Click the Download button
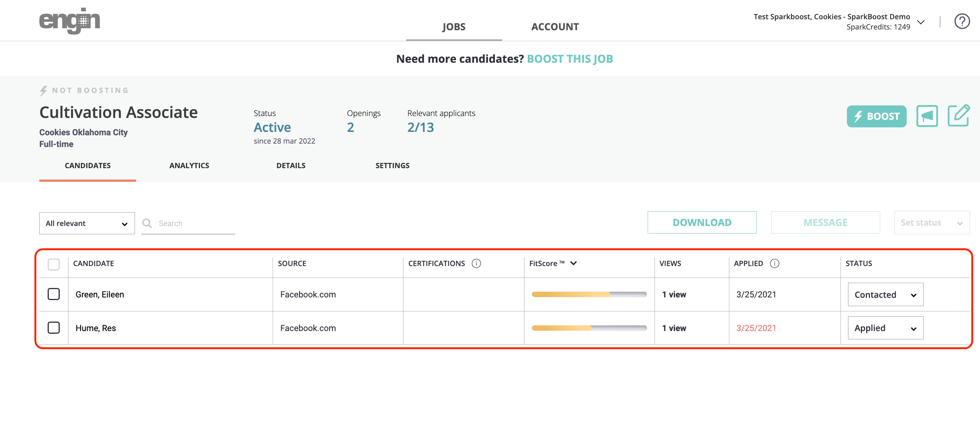The image size is (980, 421). tap(701, 223)
